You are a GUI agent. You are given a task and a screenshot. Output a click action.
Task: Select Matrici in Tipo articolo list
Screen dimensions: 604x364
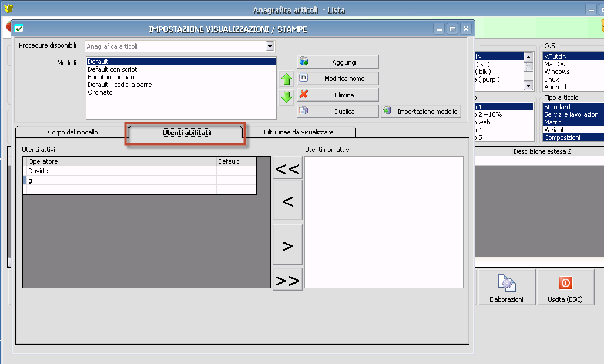[573, 122]
